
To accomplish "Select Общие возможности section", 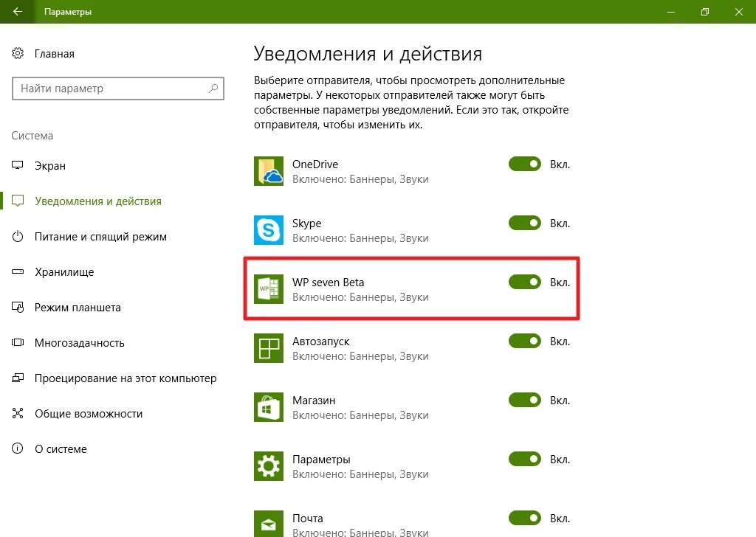I will 89,414.
